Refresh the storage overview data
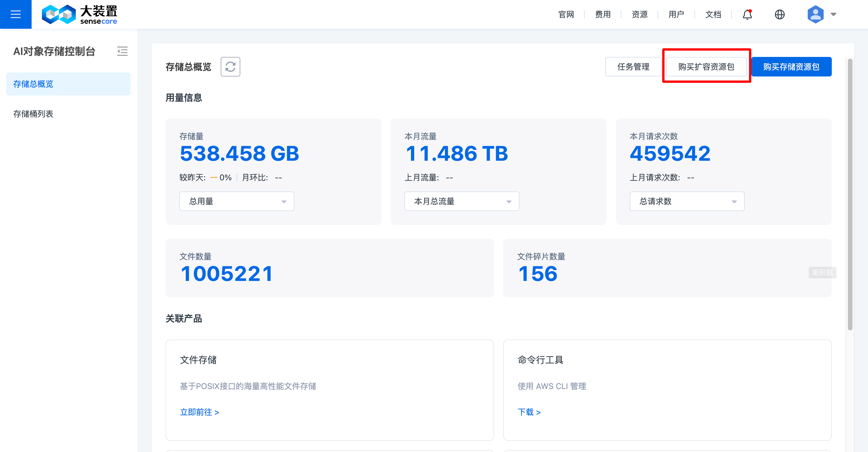This screenshot has height=452, width=868. tap(231, 67)
